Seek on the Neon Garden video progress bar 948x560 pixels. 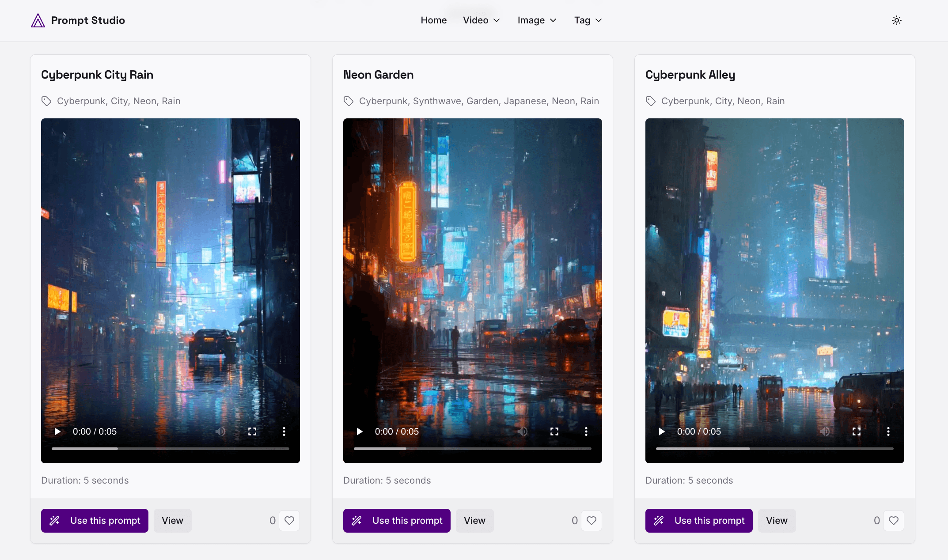pyautogui.click(x=472, y=449)
